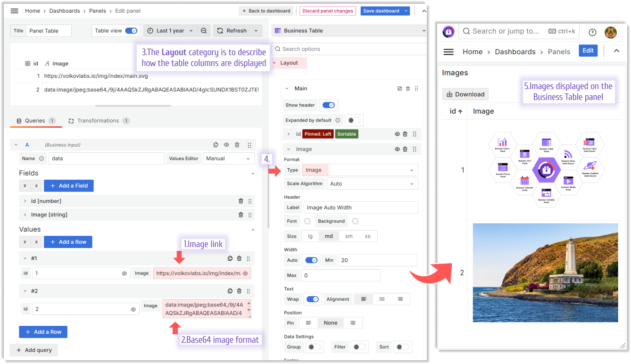
Task: Expand the id column with Pinned: Left badge
Action: (288, 134)
